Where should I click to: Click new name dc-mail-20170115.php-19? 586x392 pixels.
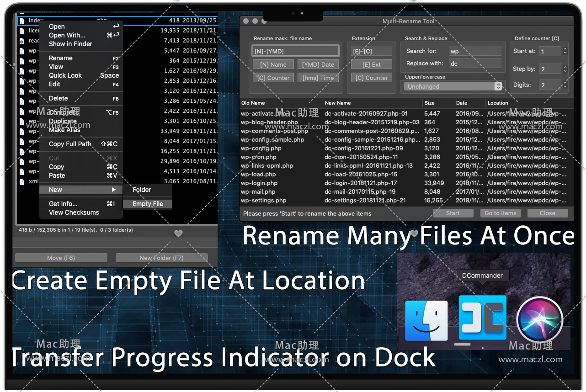coord(360,192)
